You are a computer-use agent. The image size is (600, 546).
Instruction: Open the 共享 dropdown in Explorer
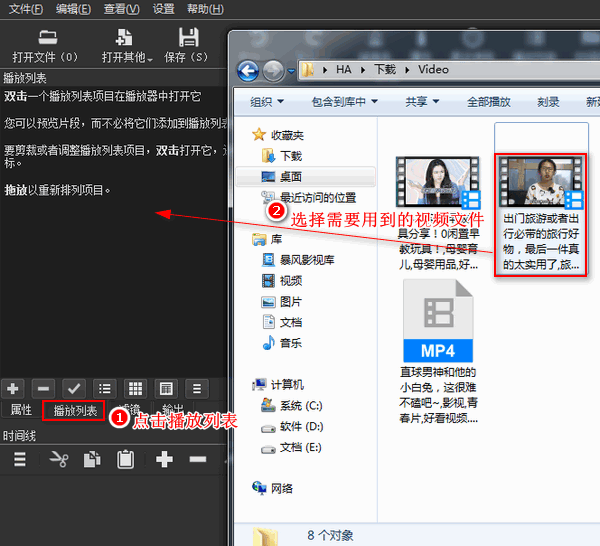422,102
